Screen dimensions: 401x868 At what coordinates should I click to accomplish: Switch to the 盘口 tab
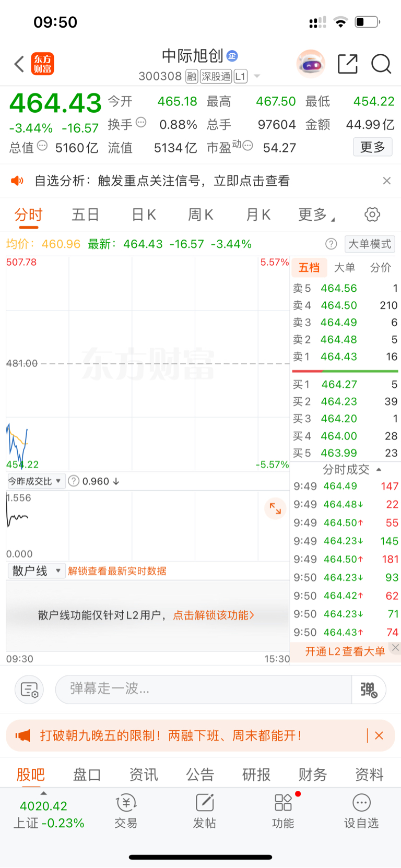(x=87, y=775)
